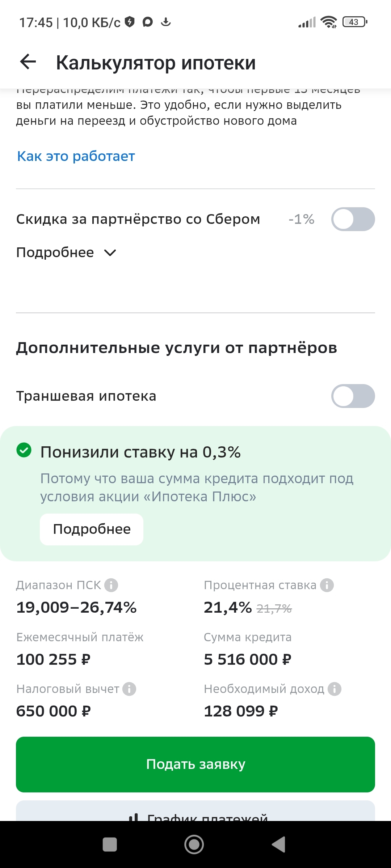Viewport: 391px width, 868px height.
Task: Expand Подробнее chevron under partnership discount
Action: [110, 253]
